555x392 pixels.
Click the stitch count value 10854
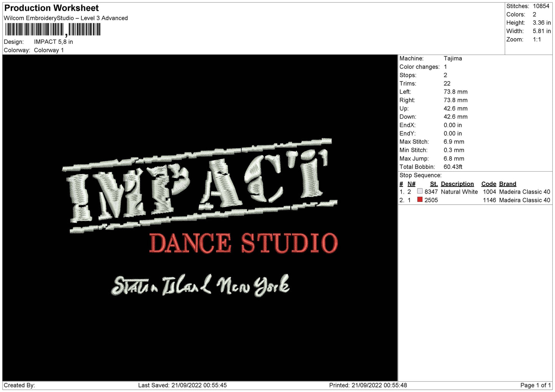pos(541,6)
